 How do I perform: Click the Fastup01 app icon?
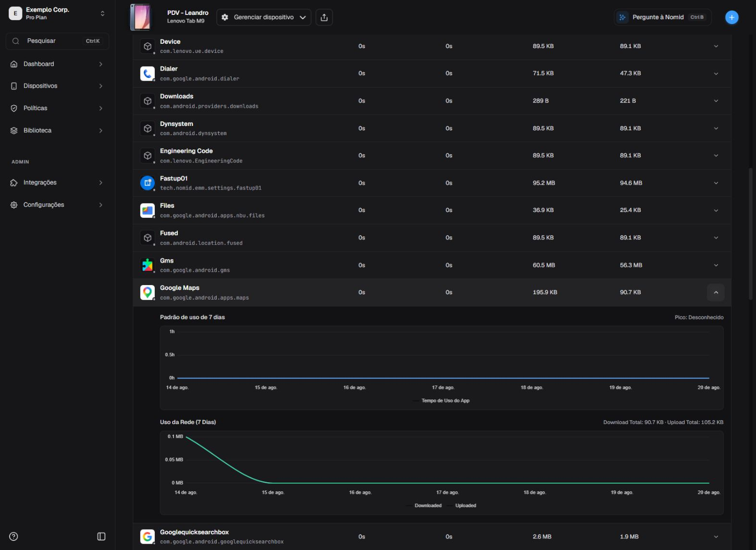click(148, 183)
